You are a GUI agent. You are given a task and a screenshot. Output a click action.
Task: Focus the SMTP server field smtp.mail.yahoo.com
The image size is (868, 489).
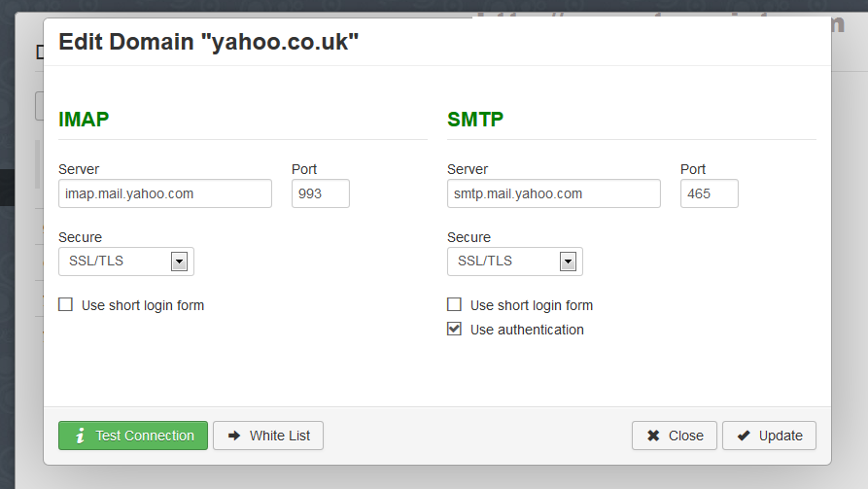pos(553,193)
